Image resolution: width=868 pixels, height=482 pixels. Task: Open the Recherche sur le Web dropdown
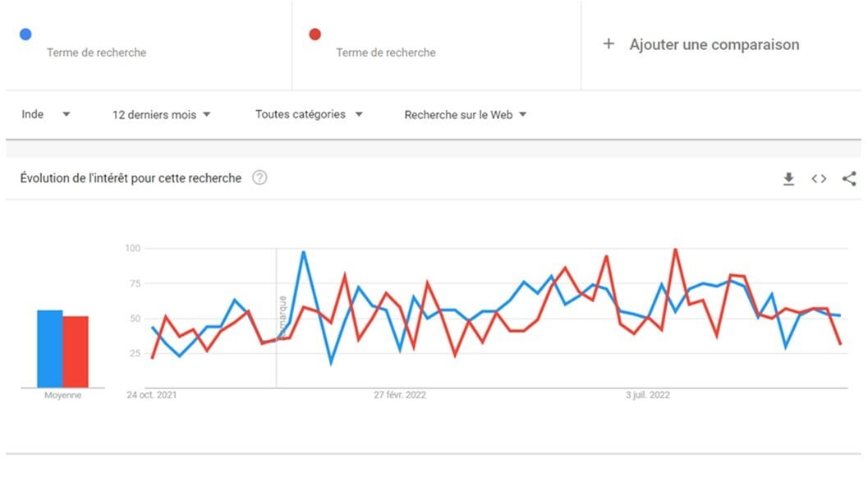point(466,115)
